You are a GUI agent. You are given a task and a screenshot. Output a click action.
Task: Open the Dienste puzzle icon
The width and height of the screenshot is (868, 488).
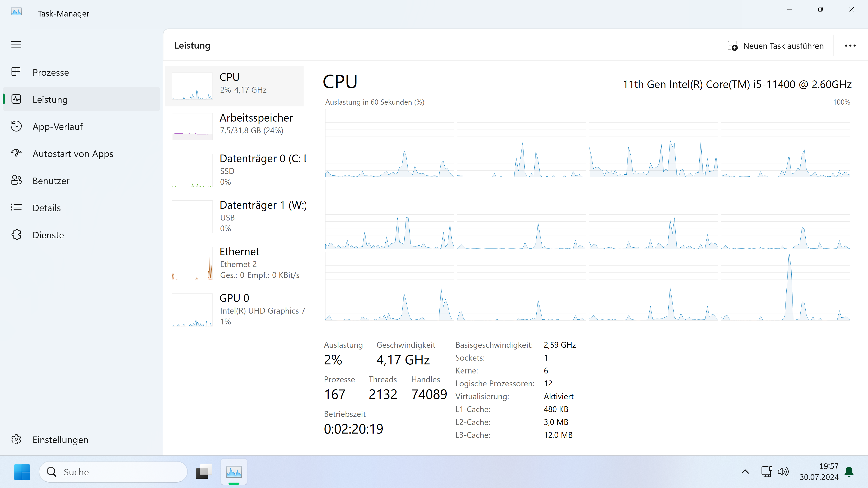tap(16, 235)
